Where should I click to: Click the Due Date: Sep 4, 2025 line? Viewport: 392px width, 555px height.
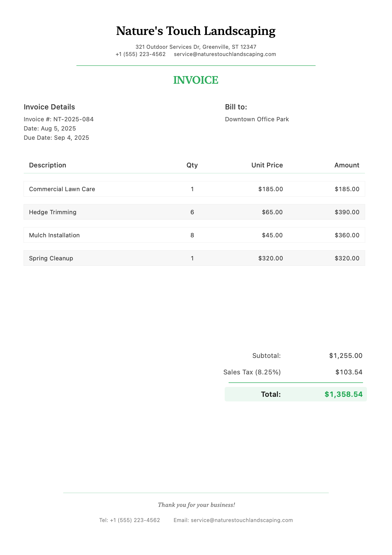(56, 137)
